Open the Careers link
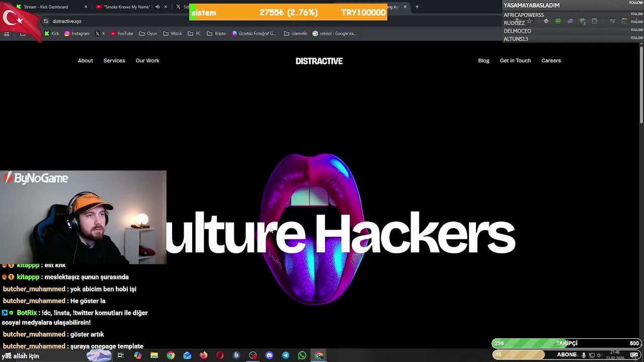 pyautogui.click(x=551, y=60)
